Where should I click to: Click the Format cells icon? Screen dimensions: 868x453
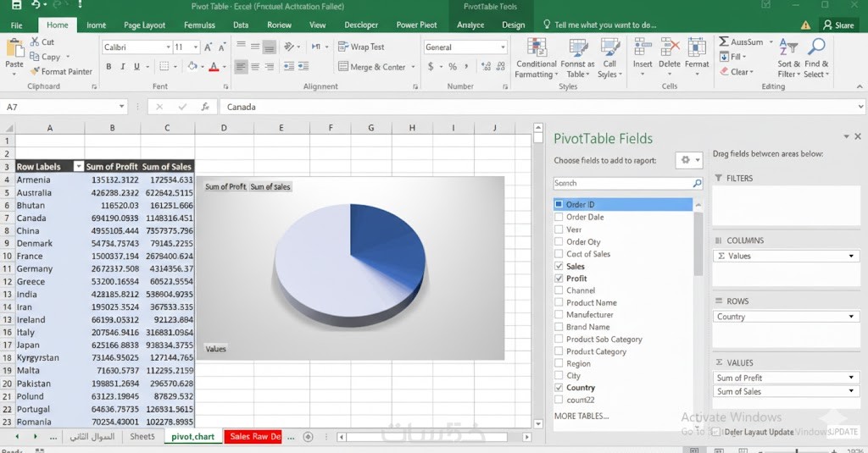tap(697, 47)
